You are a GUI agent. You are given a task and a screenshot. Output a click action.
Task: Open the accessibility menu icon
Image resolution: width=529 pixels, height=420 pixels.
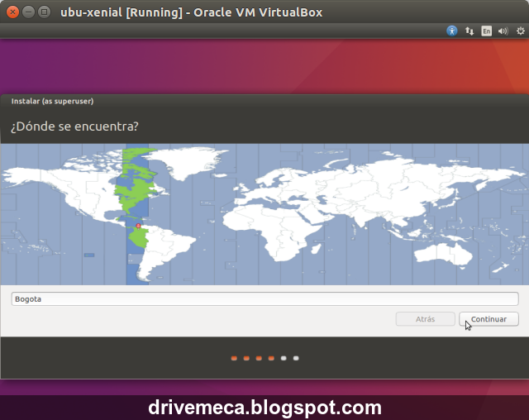(452, 31)
